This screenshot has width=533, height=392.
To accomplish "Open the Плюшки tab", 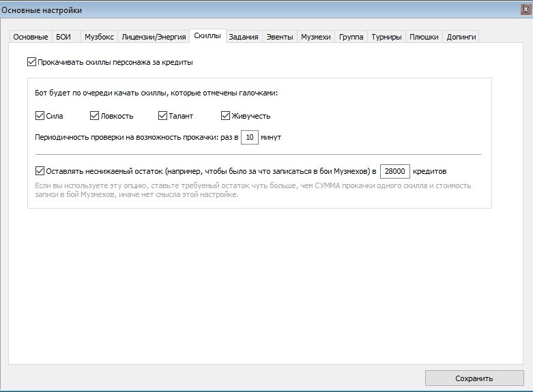I will point(424,37).
